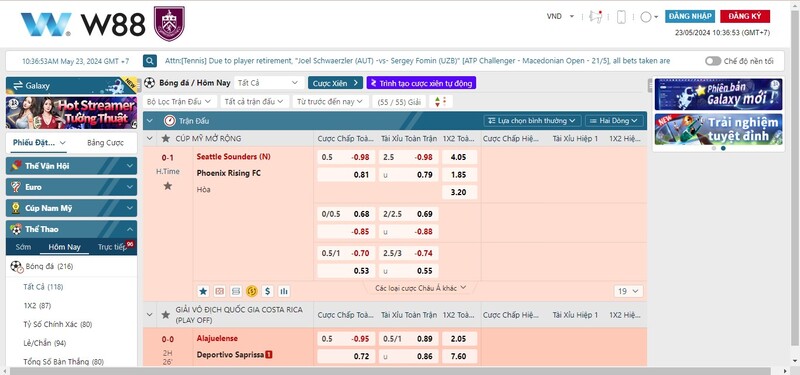Screen dimensions: 800x375
Task: Open the Tất cả trận đấu dropdown
Action: click(255, 102)
